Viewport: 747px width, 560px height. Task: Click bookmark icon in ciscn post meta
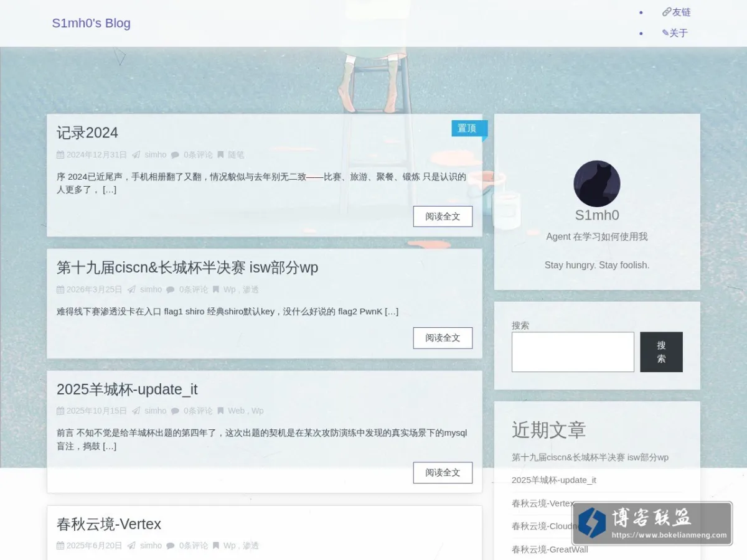tap(216, 289)
